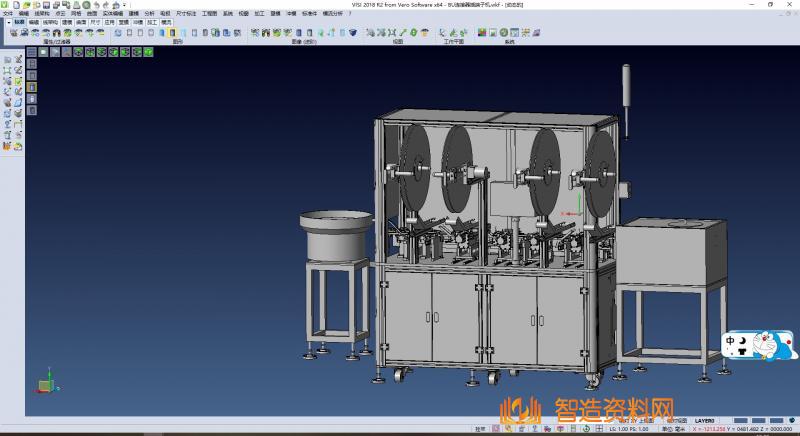
Task: Click the bottom-left icon in the left sidebar
Action: pos(7,146)
